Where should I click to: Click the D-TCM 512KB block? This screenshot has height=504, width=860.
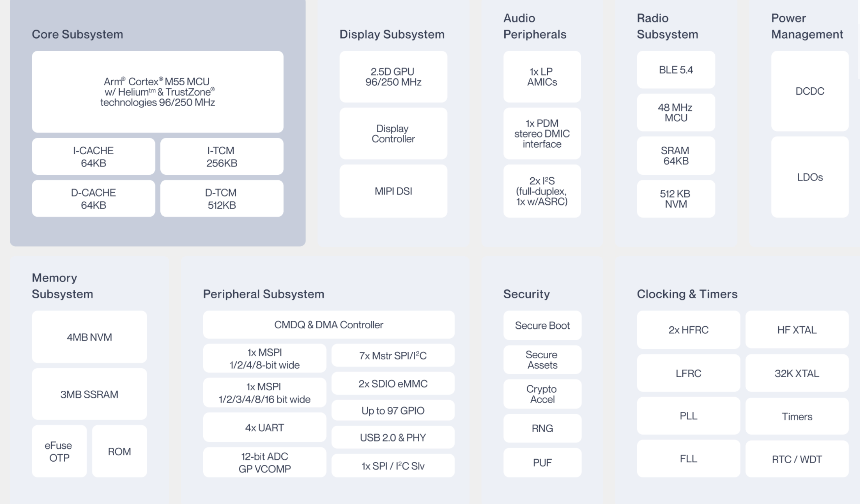click(x=221, y=199)
